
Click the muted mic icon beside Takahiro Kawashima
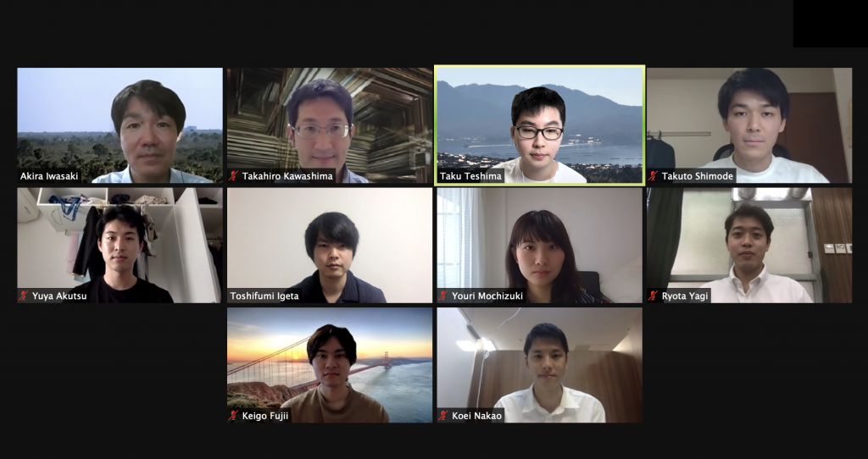coord(233,176)
